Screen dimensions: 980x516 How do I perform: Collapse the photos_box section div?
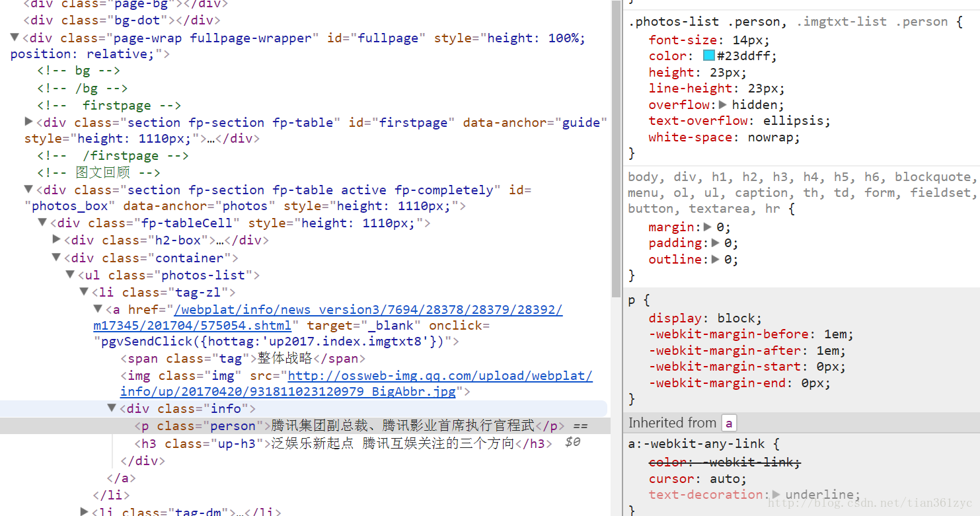pos(28,190)
